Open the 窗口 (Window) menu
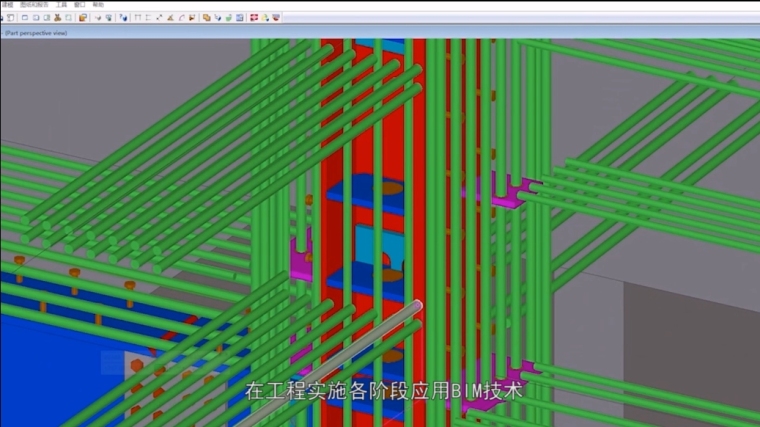760x427 pixels. [79, 4]
